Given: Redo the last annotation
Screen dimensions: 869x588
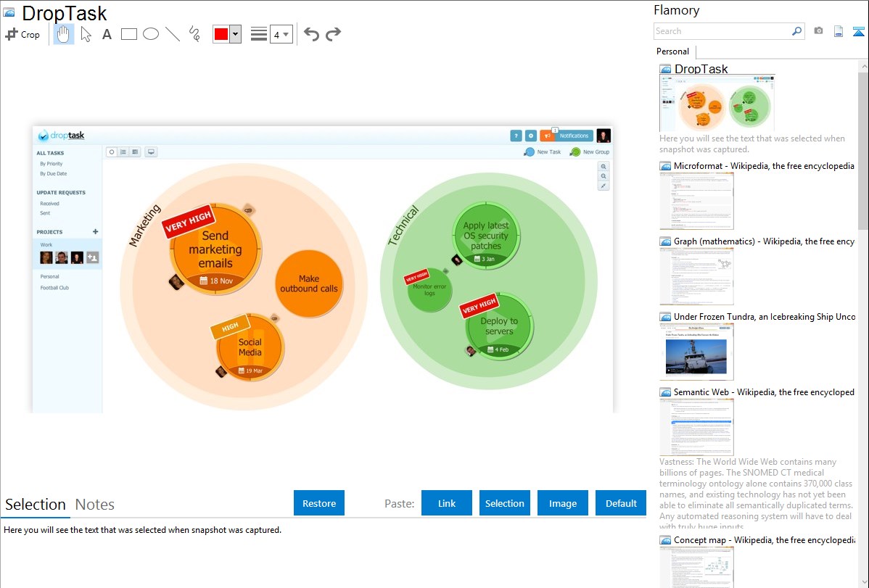Looking at the screenshot, I should [x=333, y=34].
